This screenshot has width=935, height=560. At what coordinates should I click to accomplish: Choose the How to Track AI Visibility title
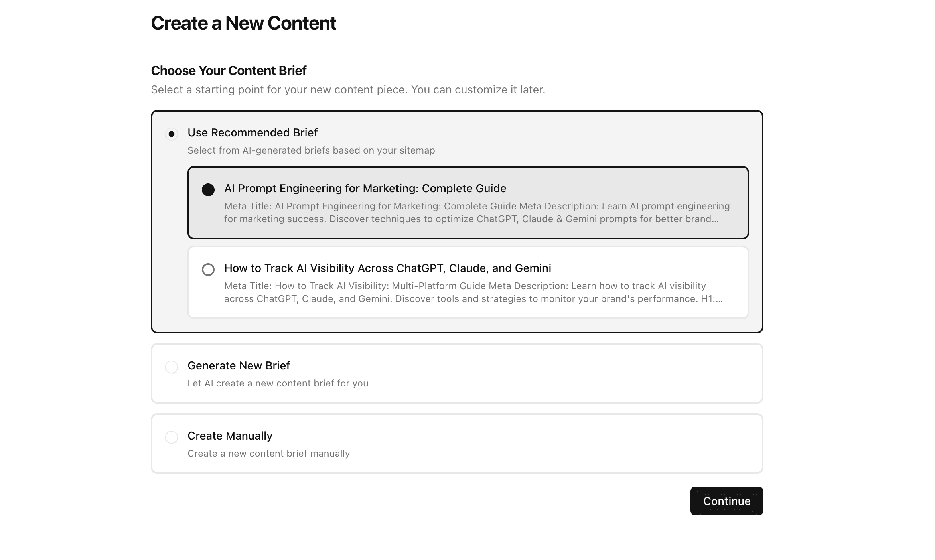coord(388,268)
